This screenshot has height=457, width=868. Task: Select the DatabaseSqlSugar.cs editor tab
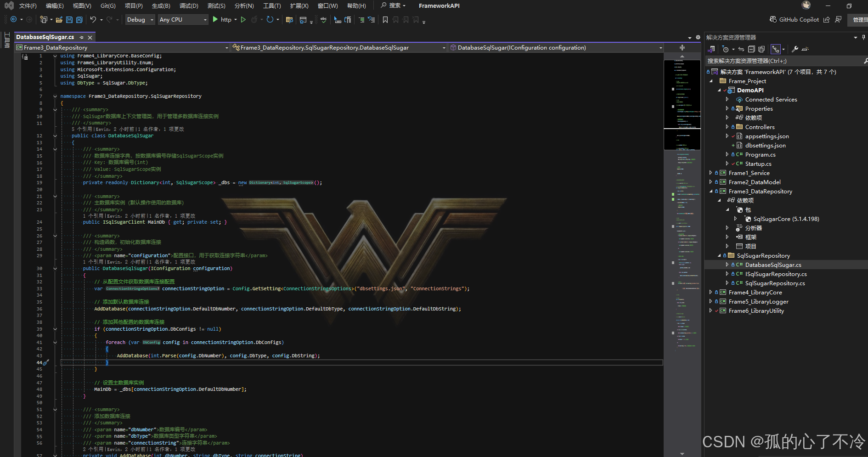coord(45,37)
